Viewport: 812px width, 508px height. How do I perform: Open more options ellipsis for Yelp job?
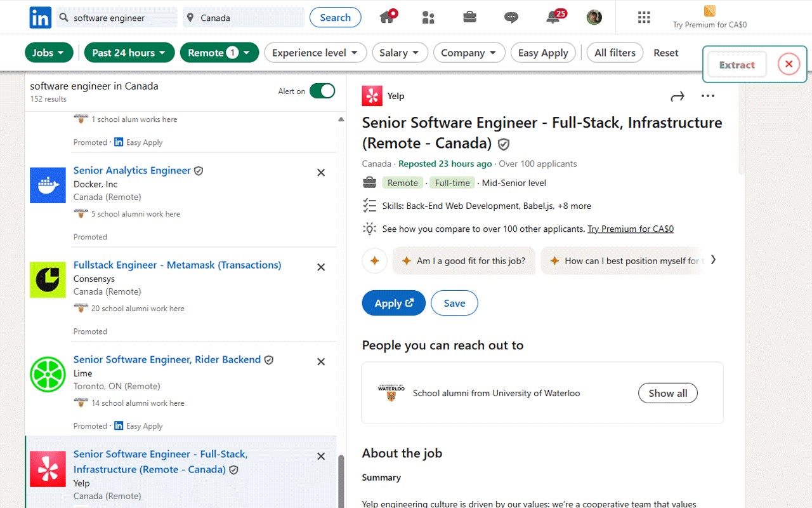pos(708,97)
